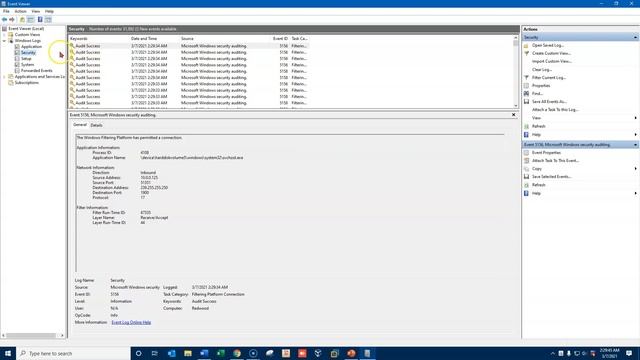Screen dimensions: 640x360
Task: Select Setup log in tree
Action: click(26, 59)
